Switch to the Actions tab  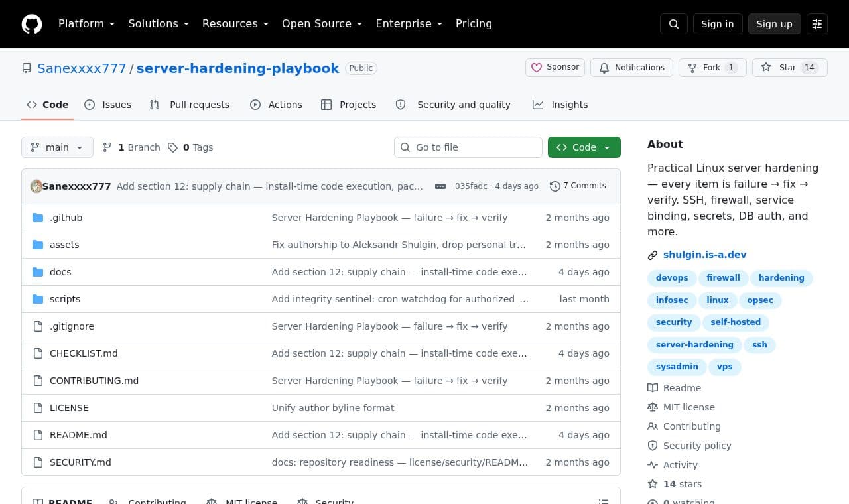pyautogui.click(x=276, y=105)
